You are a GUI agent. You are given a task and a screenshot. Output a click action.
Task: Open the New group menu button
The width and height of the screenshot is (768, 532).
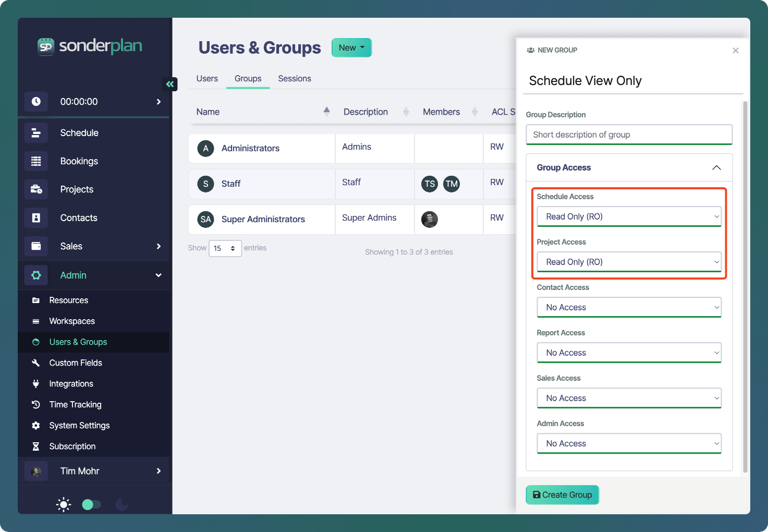click(x=351, y=47)
